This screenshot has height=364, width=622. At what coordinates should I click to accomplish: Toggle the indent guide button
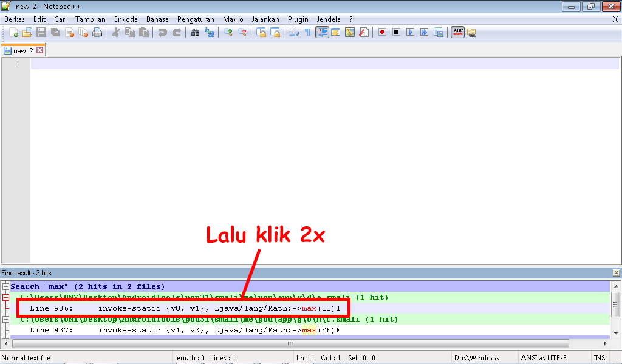[322, 33]
